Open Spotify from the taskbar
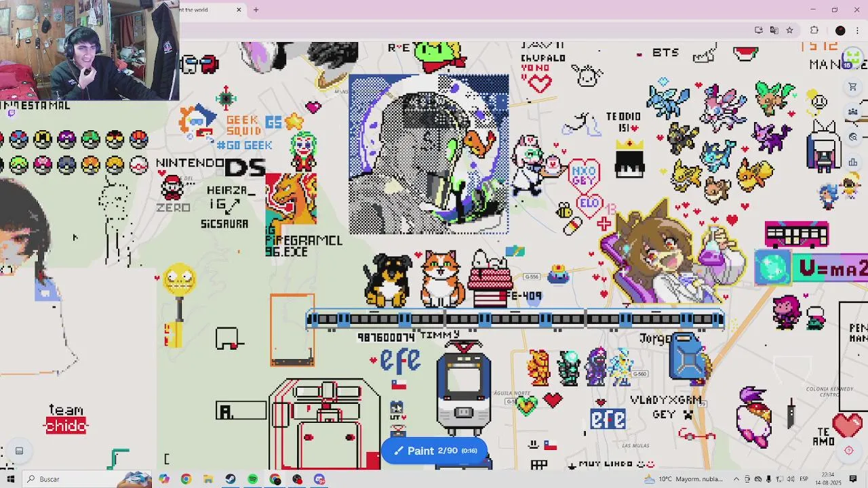868x488 pixels. point(253,479)
